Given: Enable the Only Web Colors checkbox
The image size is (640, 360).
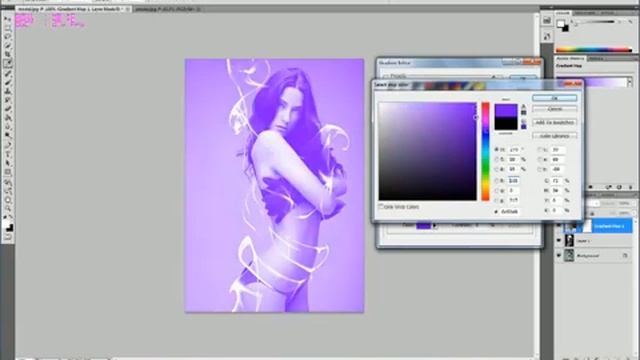Looking at the screenshot, I should click(x=381, y=207).
